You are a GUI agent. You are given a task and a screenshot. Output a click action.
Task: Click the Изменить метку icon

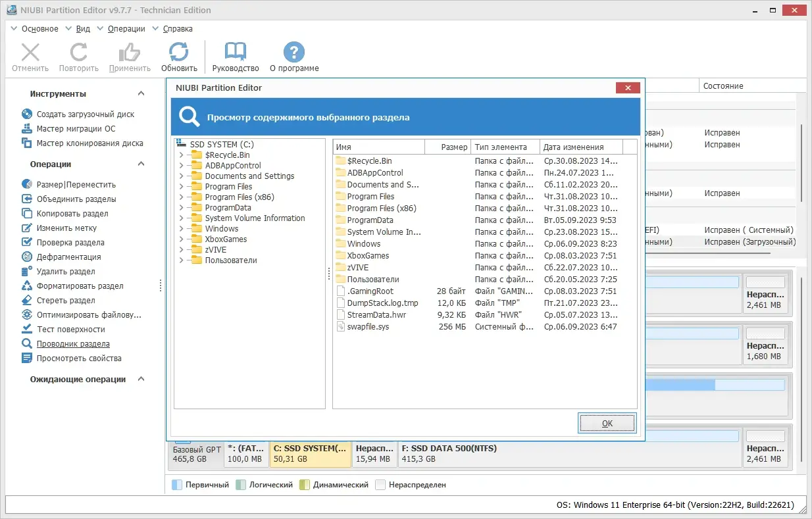pyautogui.click(x=27, y=228)
